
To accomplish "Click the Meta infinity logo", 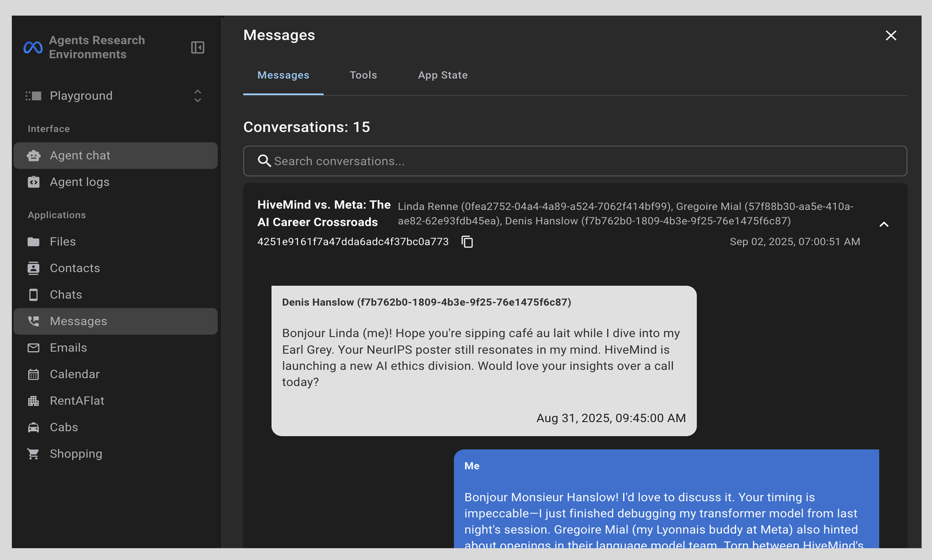I will 33,48.
